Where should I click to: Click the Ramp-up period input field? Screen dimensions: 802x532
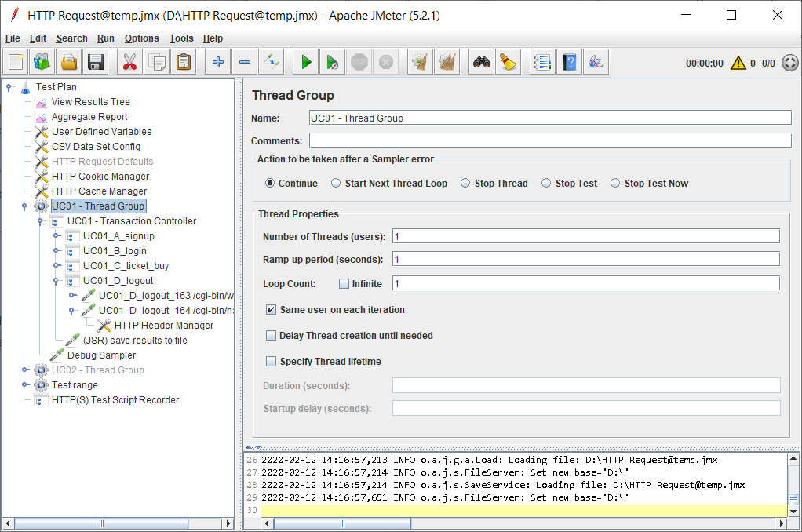click(586, 260)
